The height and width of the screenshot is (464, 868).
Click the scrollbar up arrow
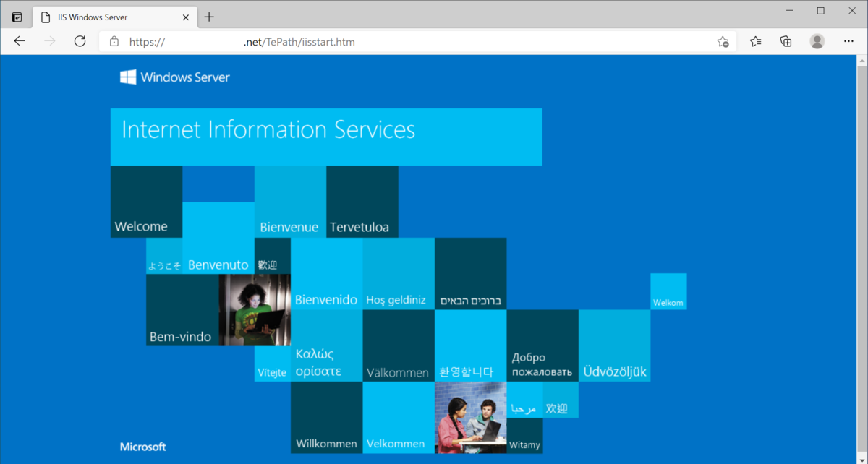tap(861, 61)
